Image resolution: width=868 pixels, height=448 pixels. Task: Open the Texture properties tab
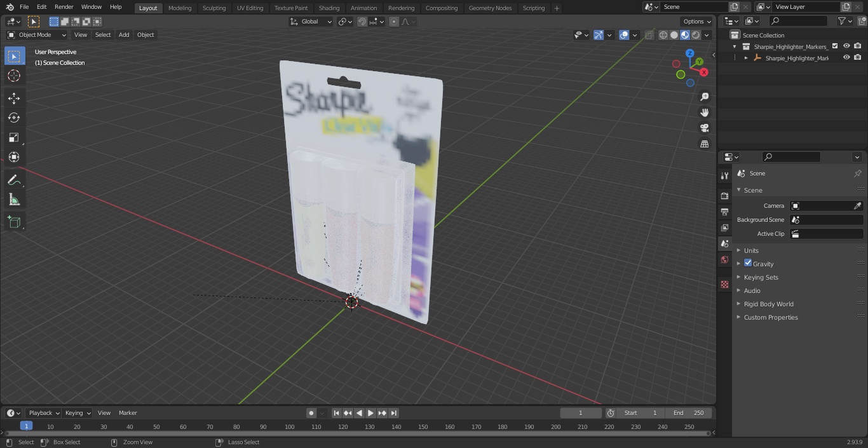pos(724,284)
